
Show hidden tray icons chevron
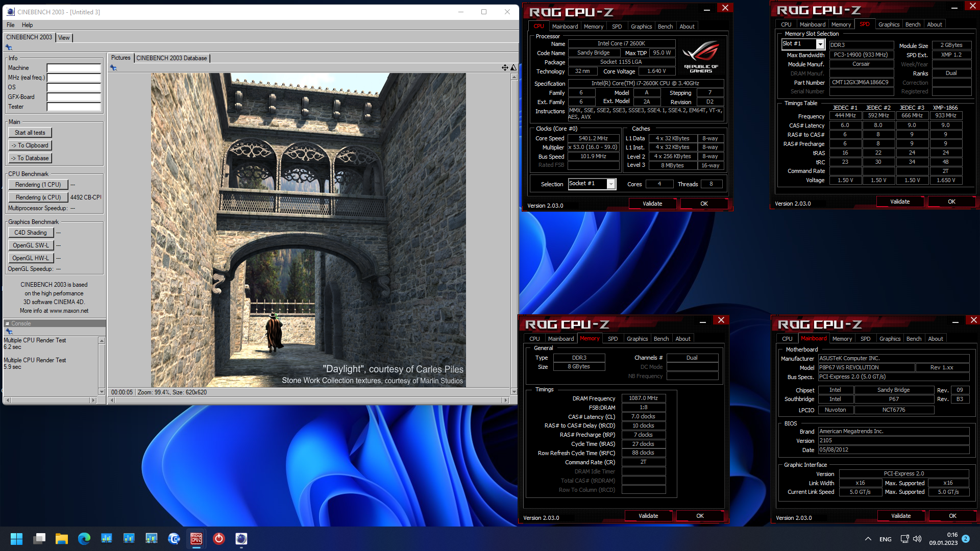click(868, 539)
